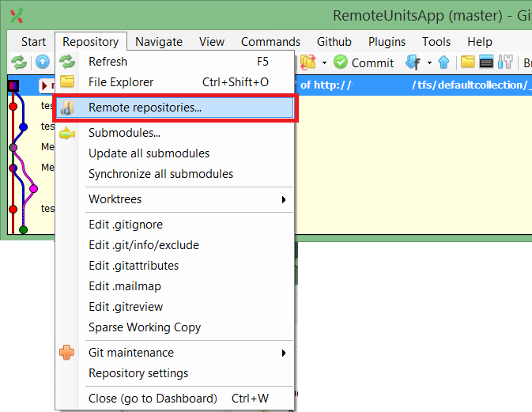
Task: Click the Refresh icon in the toolbar
Action: pos(18,62)
